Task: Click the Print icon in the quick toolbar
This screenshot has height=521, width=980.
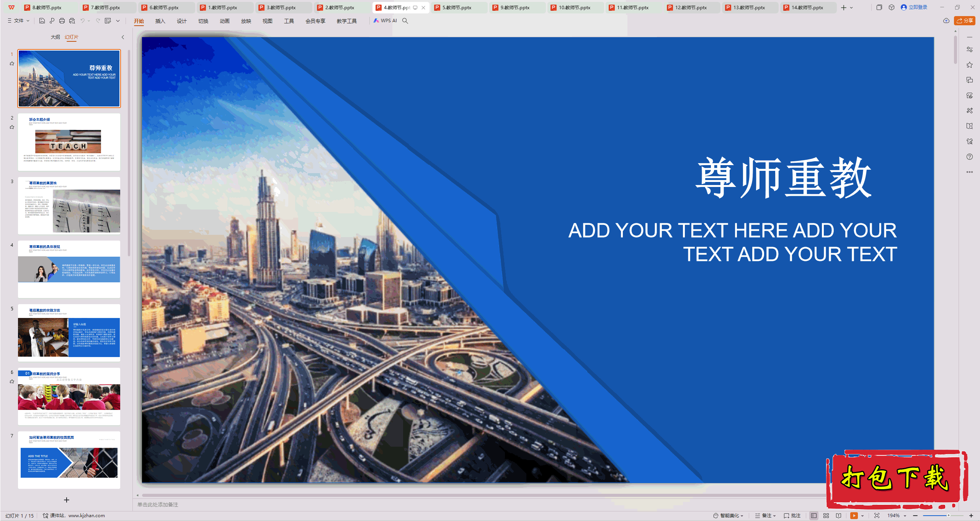Action: (x=62, y=21)
